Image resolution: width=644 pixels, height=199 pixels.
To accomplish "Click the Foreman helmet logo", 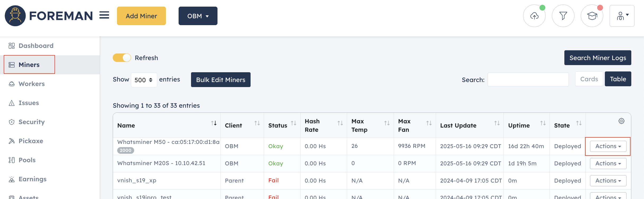I will pyautogui.click(x=15, y=16).
